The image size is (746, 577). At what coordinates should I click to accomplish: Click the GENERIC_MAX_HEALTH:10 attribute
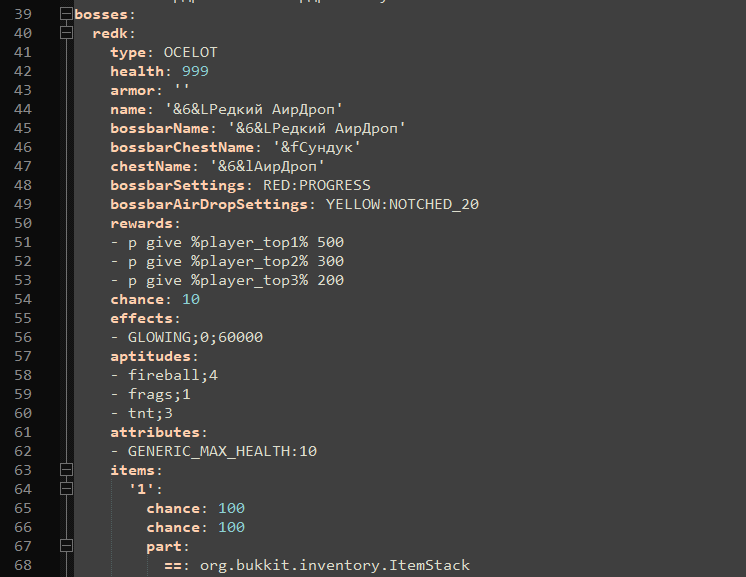tap(222, 451)
